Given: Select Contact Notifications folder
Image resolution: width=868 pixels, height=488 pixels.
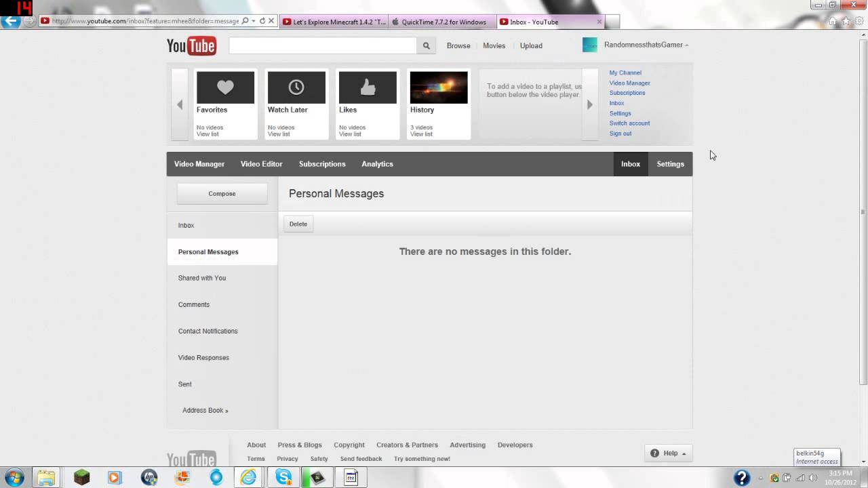Looking at the screenshot, I should pyautogui.click(x=222, y=331).
